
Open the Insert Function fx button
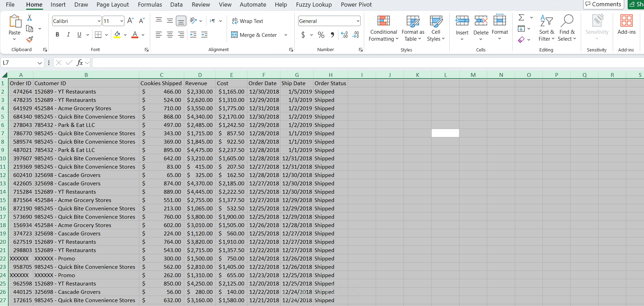tap(80, 63)
